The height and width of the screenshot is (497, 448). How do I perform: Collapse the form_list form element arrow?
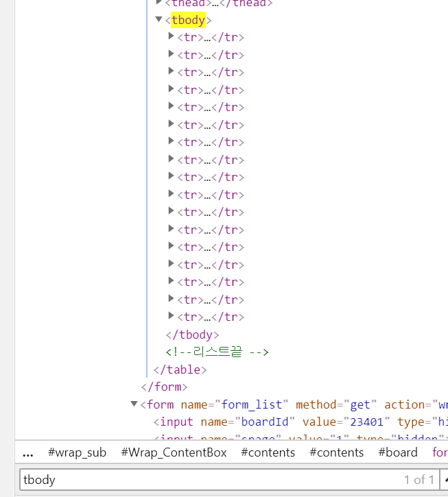pyautogui.click(x=134, y=404)
